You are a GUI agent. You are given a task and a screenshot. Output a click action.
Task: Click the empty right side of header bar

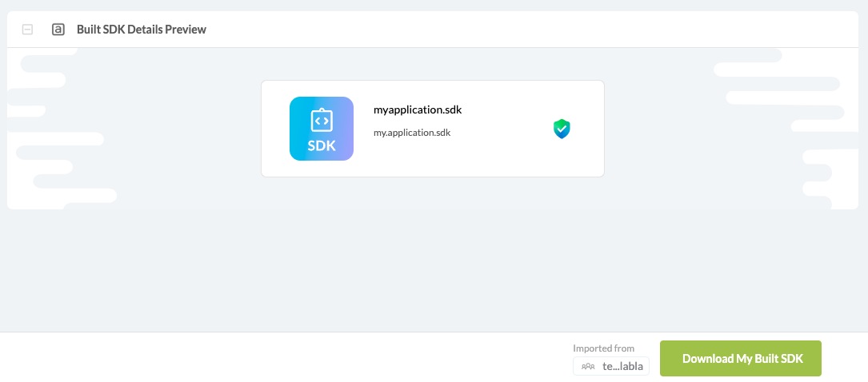pos(560,30)
